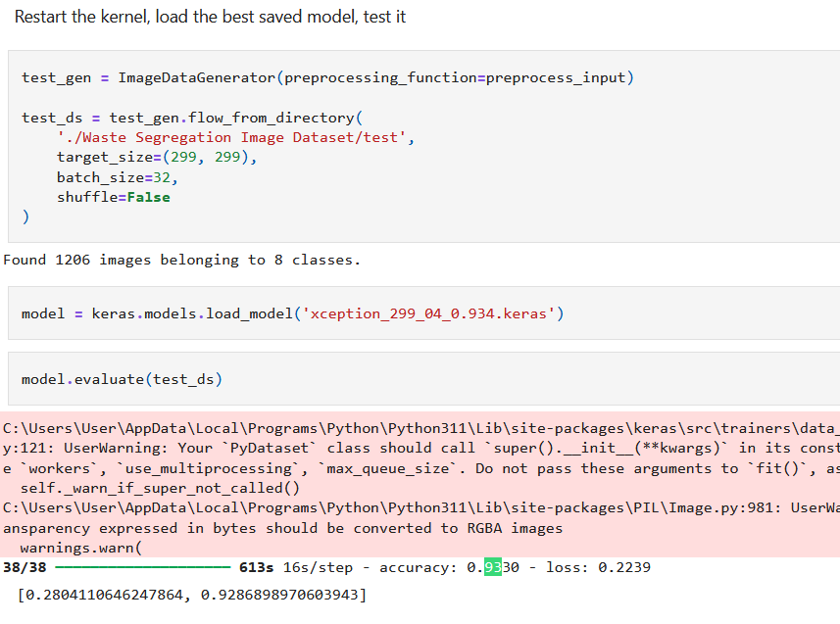Click the 'Found 1206 images' output line

[181, 260]
